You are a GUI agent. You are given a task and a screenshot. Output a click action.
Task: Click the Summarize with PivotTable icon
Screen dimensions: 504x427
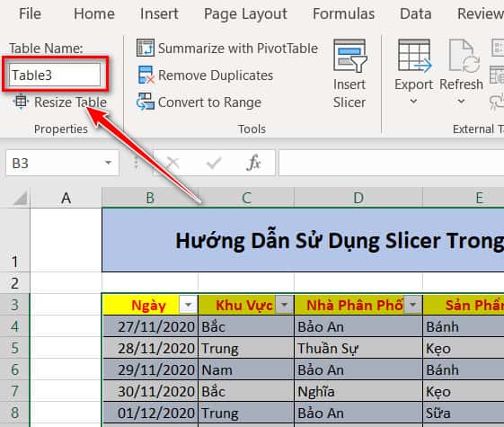pyautogui.click(x=146, y=48)
